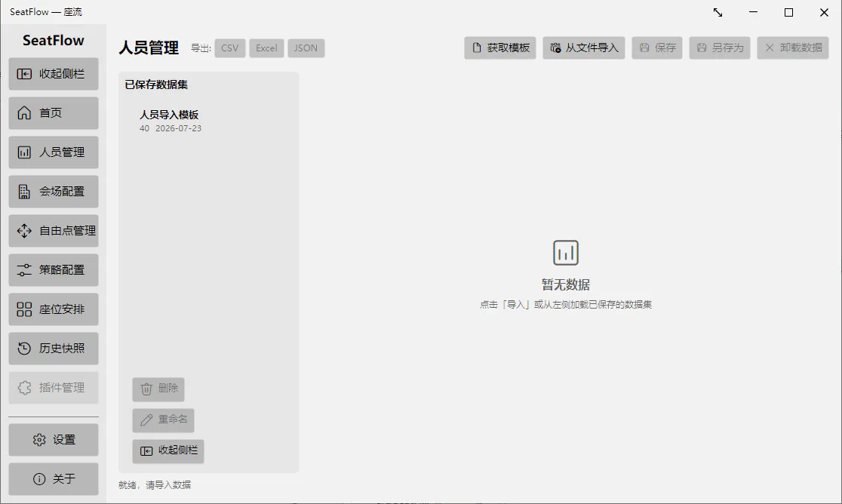The width and height of the screenshot is (842, 504).
Task: Click the grid icon beside 座位安排
Action: point(24,309)
